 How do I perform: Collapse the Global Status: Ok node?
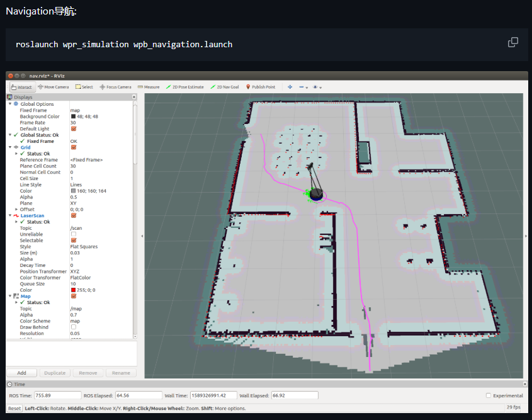[10, 135]
